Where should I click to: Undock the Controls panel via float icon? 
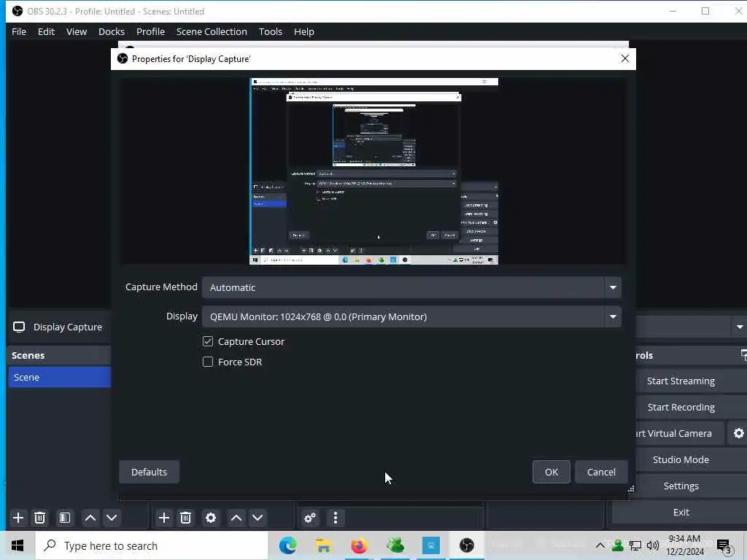pyautogui.click(x=743, y=355)
